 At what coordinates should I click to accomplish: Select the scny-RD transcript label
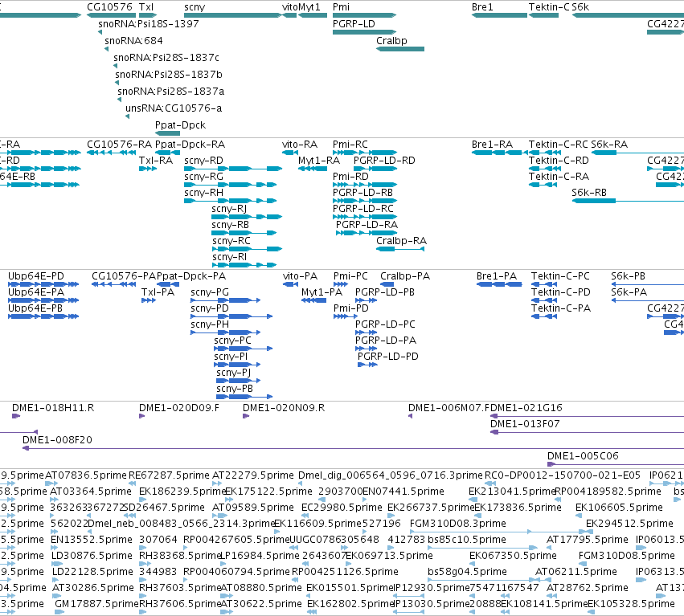click(203, 161)
